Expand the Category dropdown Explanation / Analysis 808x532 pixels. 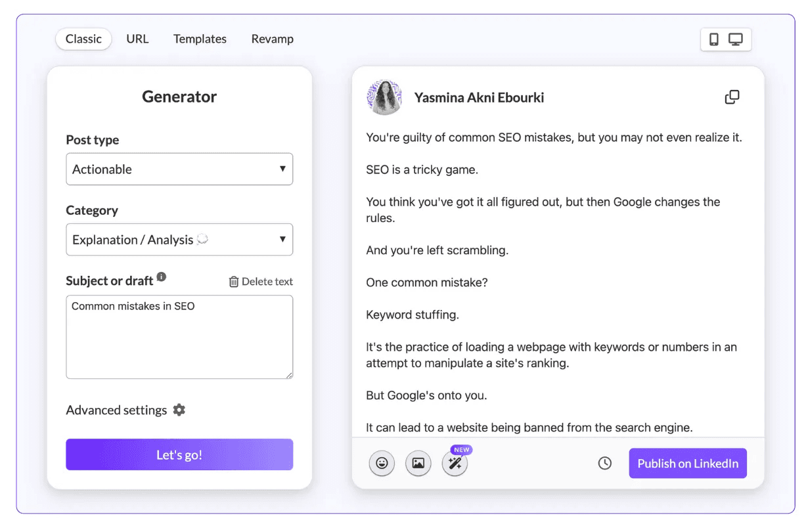tap(179, 240)
